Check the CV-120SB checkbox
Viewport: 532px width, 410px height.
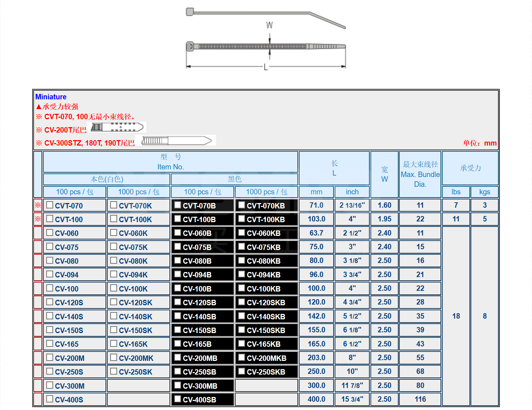[178, 302]
